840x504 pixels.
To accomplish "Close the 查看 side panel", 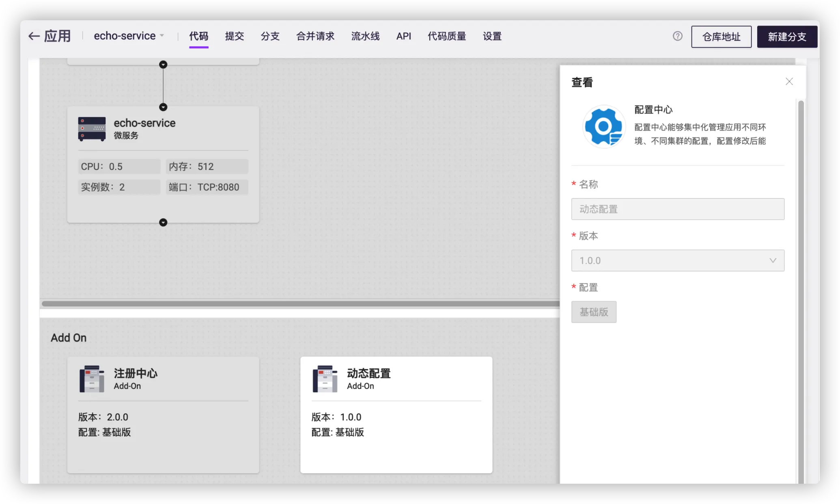I will click(789, 82).
